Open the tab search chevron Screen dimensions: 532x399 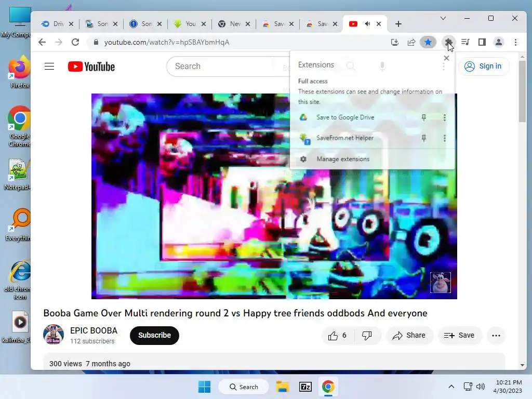click(443, 18)
